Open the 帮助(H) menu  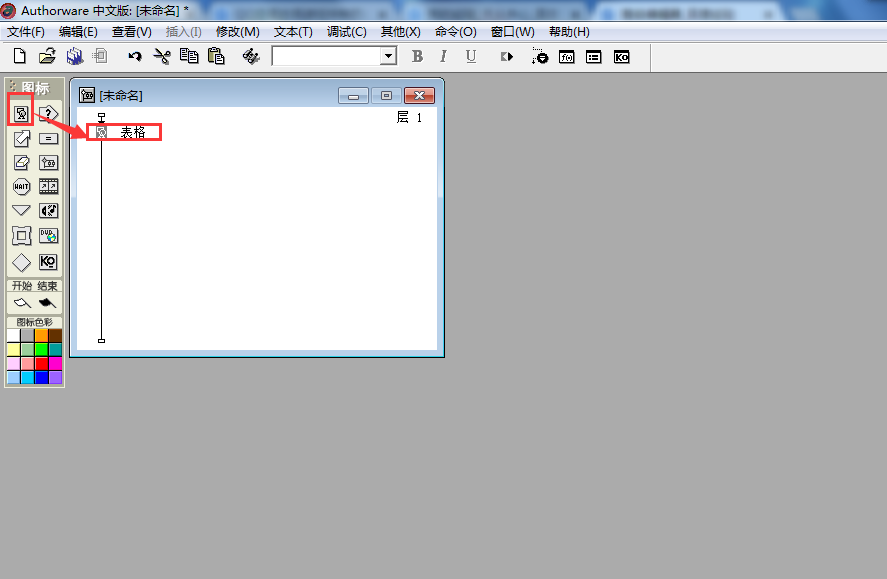[x=569, y=32]
